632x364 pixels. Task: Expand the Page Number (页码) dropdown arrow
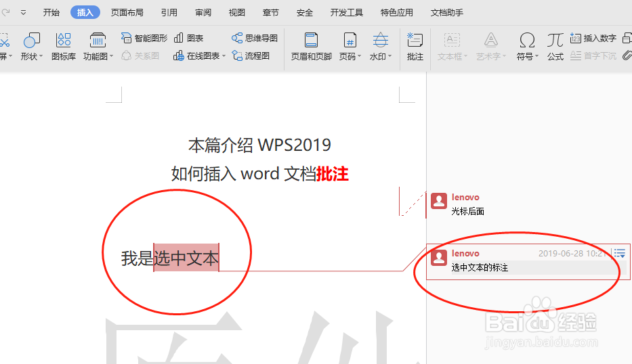pyautogui.click(x=359, y=56)
